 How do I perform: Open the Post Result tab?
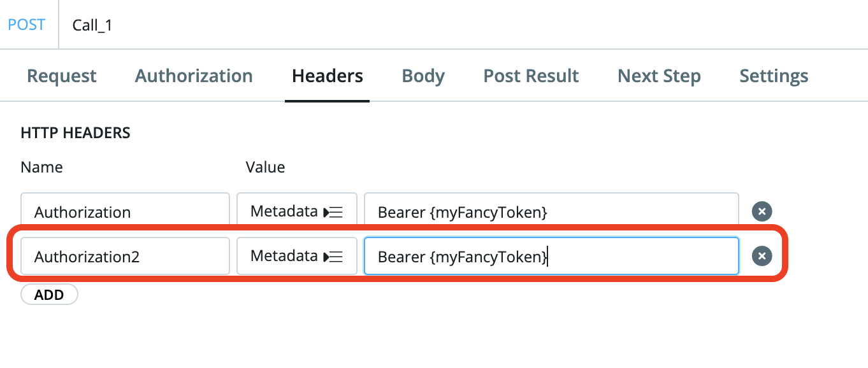click(x=531, y=76)
